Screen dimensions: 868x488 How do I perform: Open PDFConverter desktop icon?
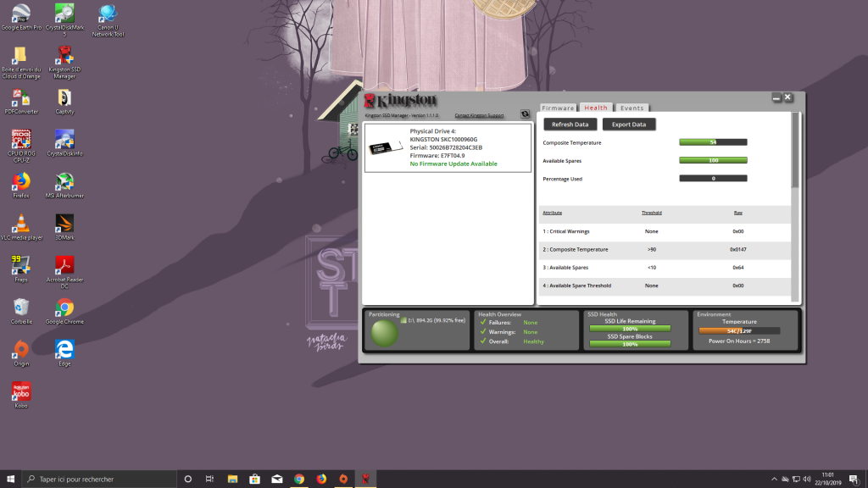click(x=21, y=102)
